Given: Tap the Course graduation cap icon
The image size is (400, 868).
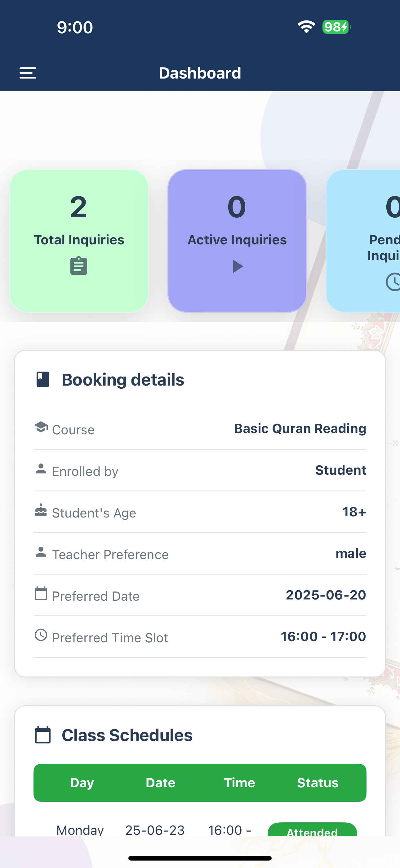Looking at the screenshot, I should [41, 427].
